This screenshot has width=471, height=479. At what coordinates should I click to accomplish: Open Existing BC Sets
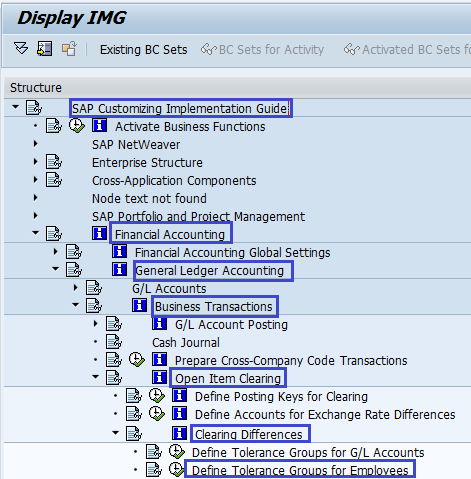point(144,50)
